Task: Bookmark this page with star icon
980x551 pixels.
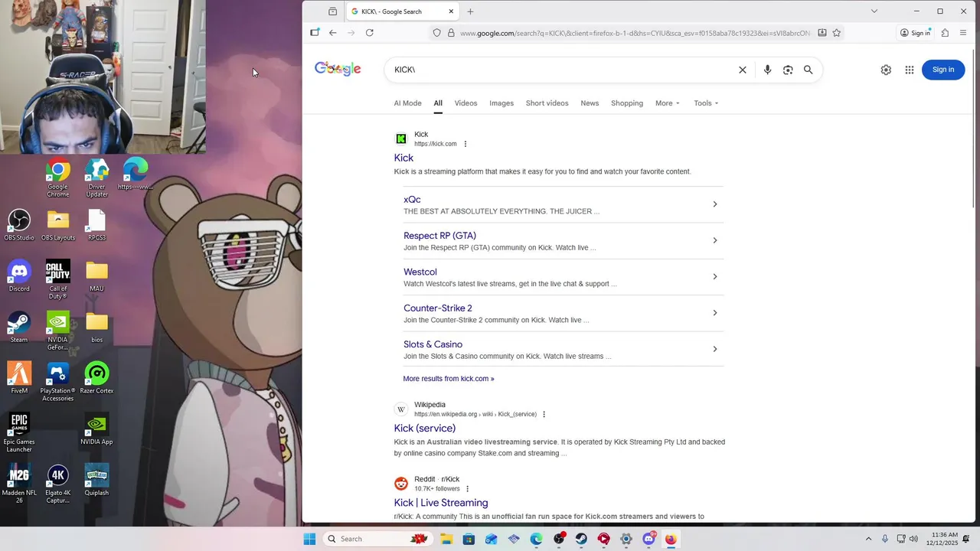Action: (x=837, y=33)
